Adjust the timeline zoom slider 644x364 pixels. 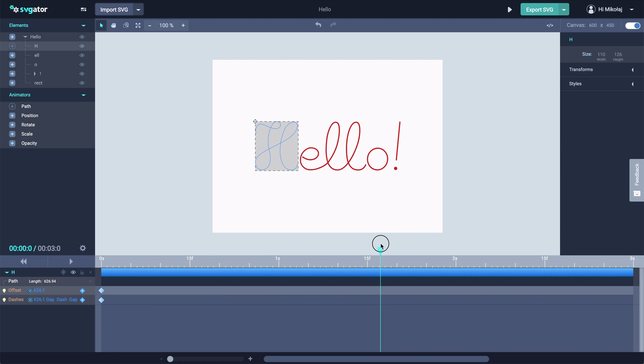(171, 359)
